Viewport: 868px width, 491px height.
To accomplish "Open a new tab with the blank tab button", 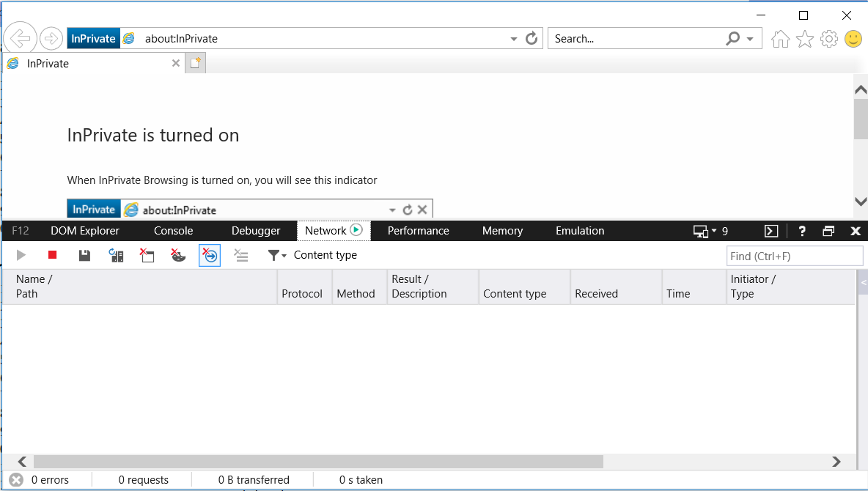I will (196, 63).
